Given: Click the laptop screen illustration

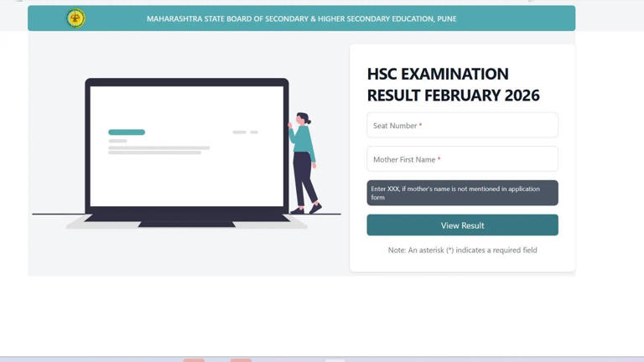Looking at the screenshot, I should [x=186, y=146].
